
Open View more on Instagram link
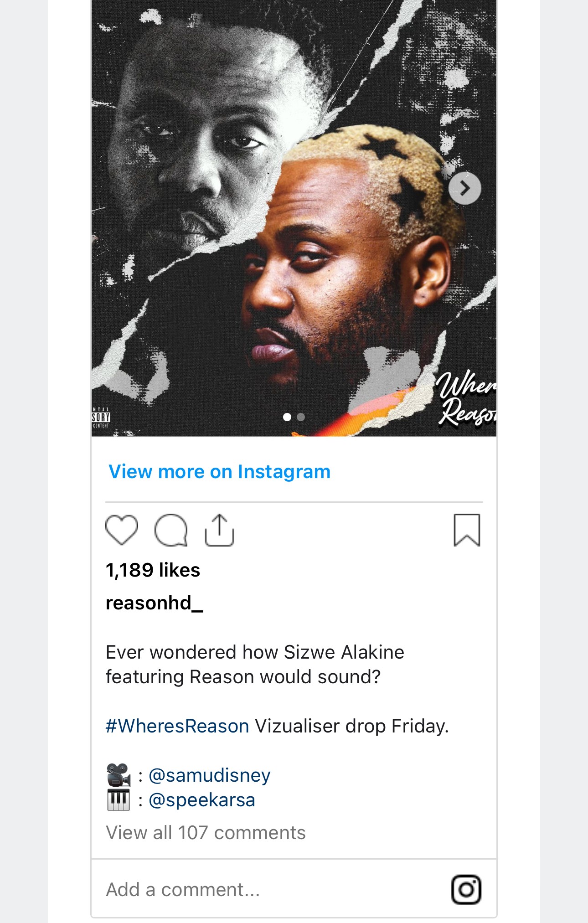219,471
